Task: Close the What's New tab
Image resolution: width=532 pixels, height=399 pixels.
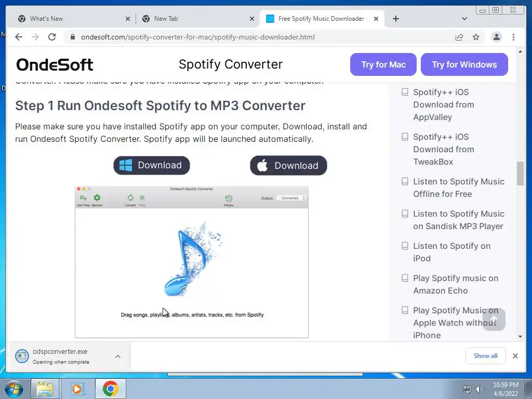Action: 128,19
